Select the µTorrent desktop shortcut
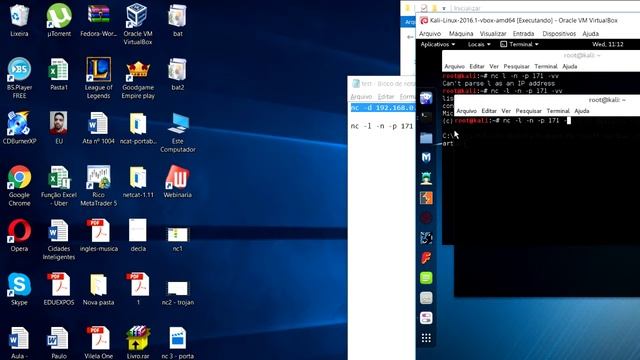Image resolution: width=640 pixels, height=360 pixels. pos(59,20)
